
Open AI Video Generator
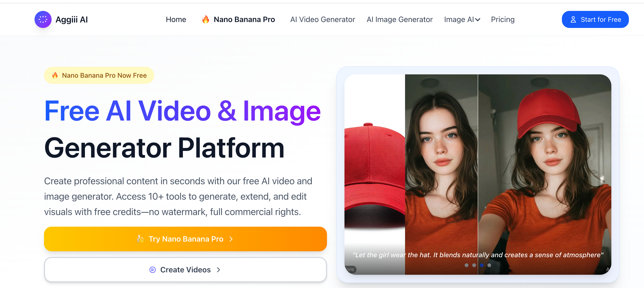[x=322, y=19]
